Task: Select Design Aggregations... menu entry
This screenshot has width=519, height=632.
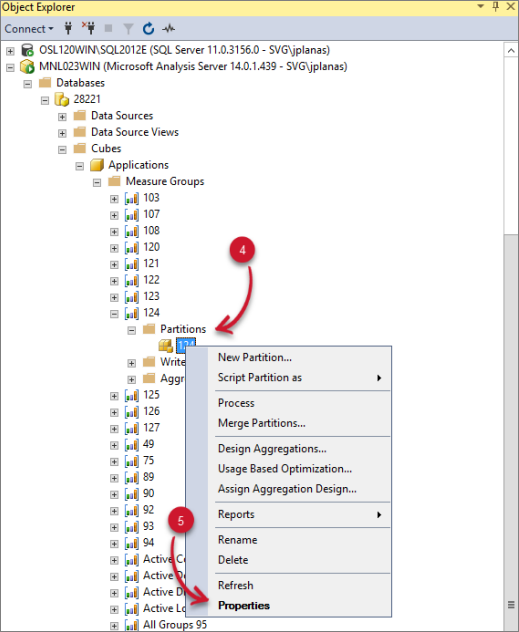Action: point(299,449)
